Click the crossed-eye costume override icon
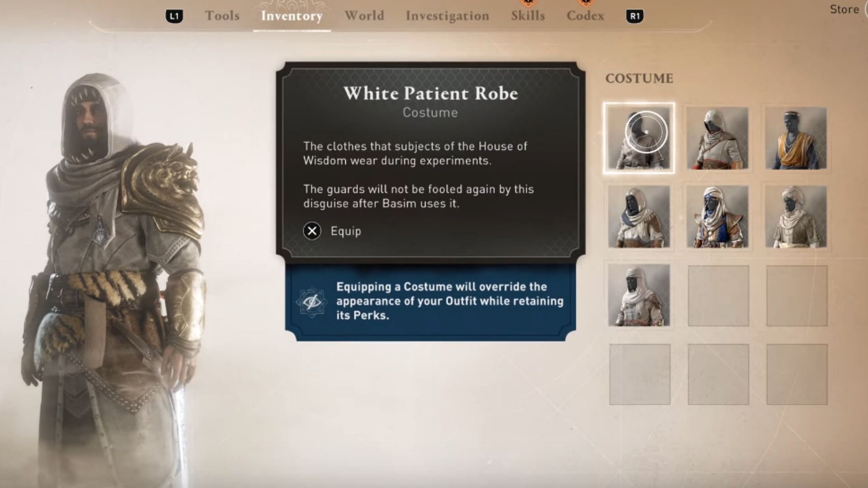868x488 pixels. coord(311,301)
